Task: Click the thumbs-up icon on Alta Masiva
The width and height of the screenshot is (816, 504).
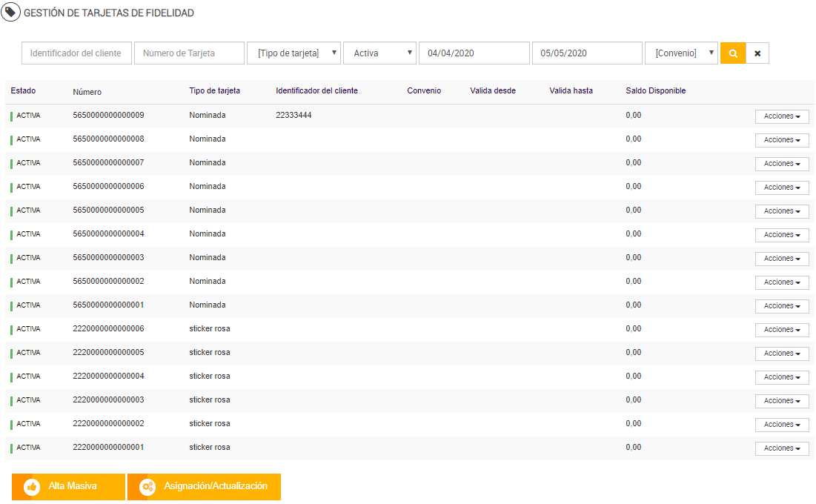Action: (31, 487)
